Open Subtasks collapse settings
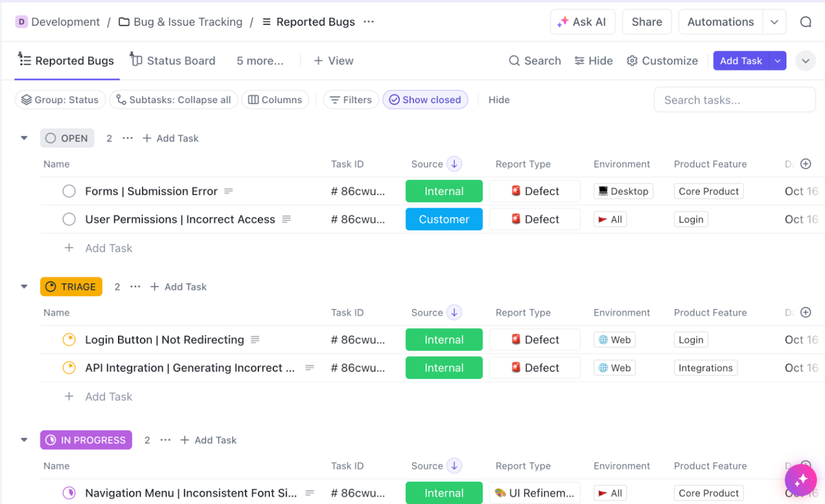This screenshot has height=504, width=825. point(173,99)
